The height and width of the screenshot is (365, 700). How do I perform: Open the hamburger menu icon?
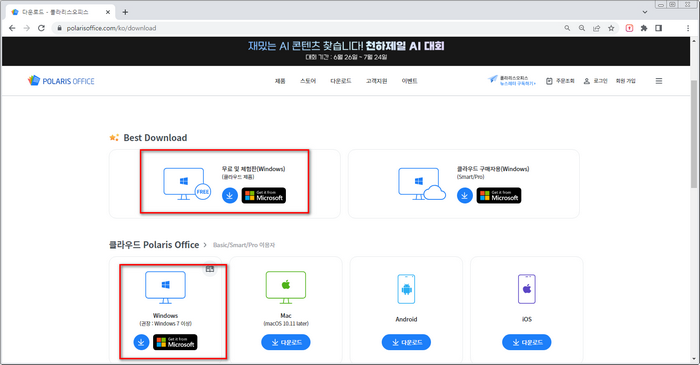pyautogui.click(x=658, y=81)
